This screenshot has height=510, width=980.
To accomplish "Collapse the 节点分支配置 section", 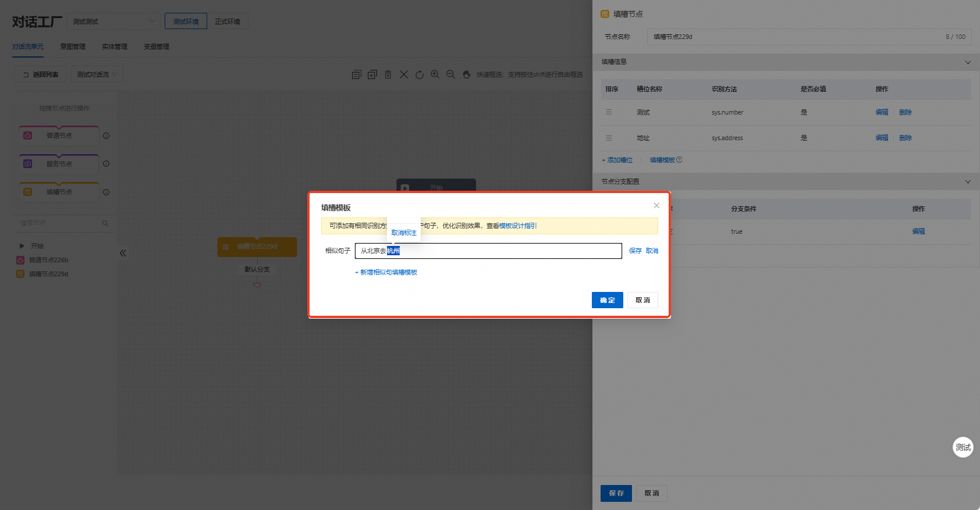I will (x=968, y=181).
